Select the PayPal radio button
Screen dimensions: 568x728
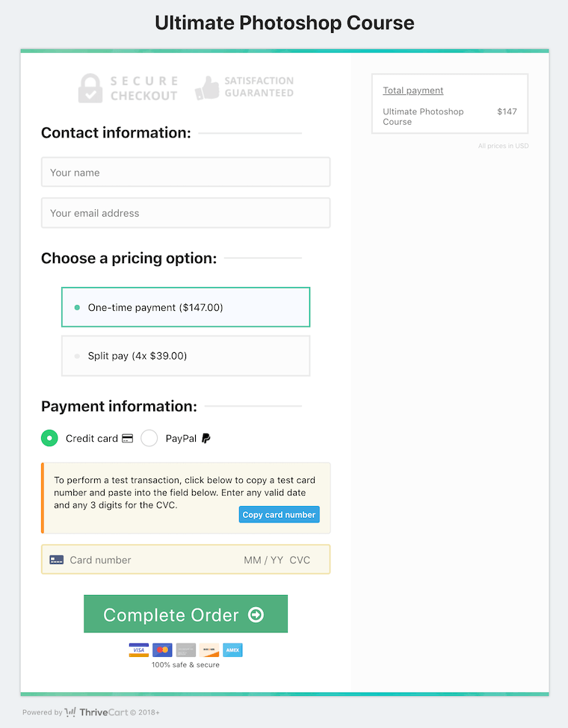149,438
